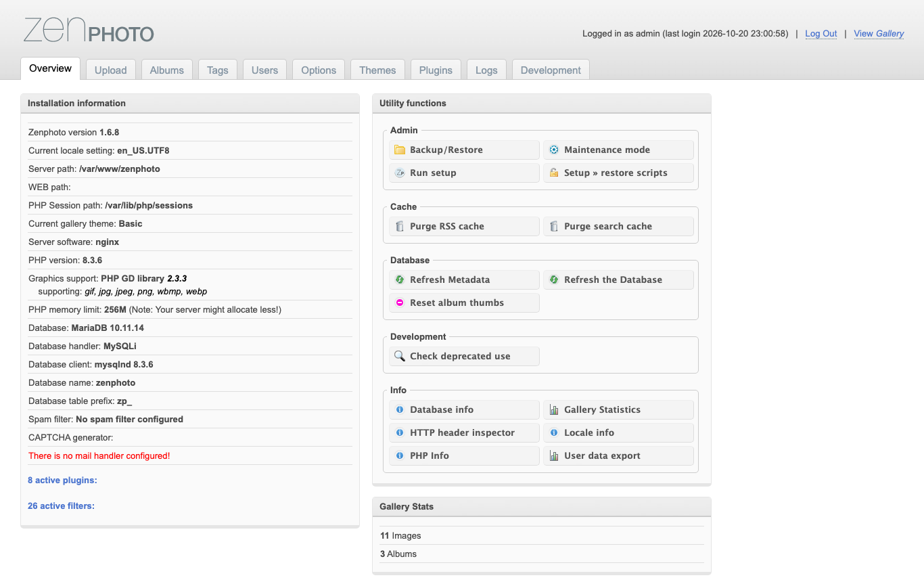Expand the 26 active filters list
Viewport: 924px width, 582px height.
[x=61, y=506]
